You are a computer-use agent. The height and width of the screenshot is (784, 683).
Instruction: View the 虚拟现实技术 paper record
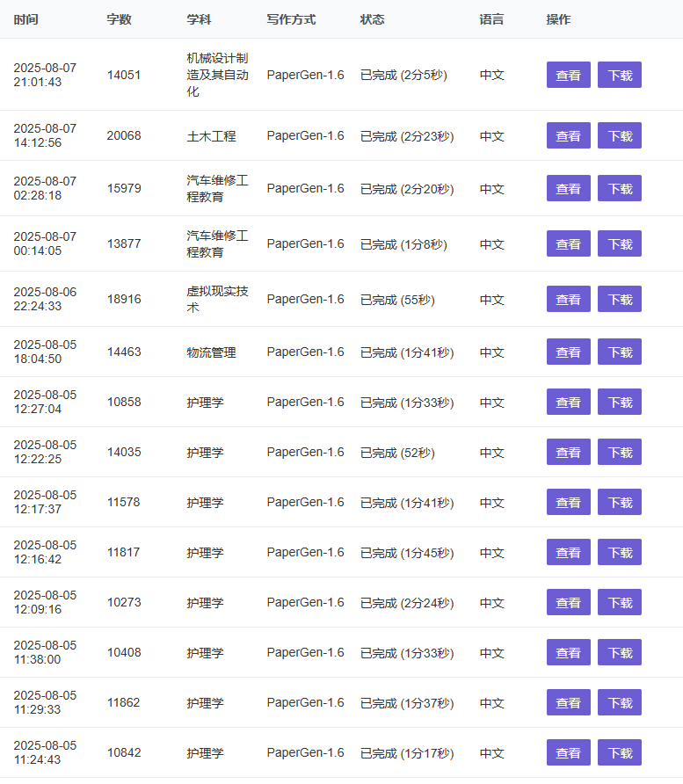568,299
